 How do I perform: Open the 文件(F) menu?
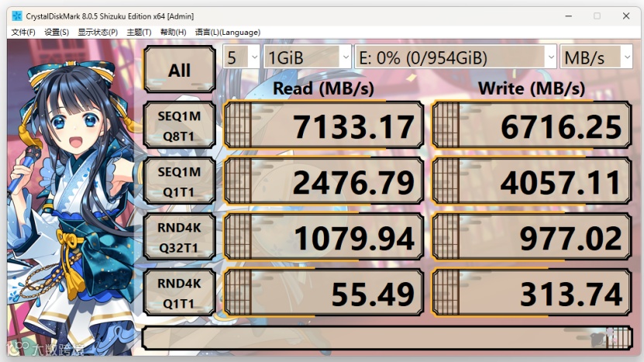tap(23, 32)
